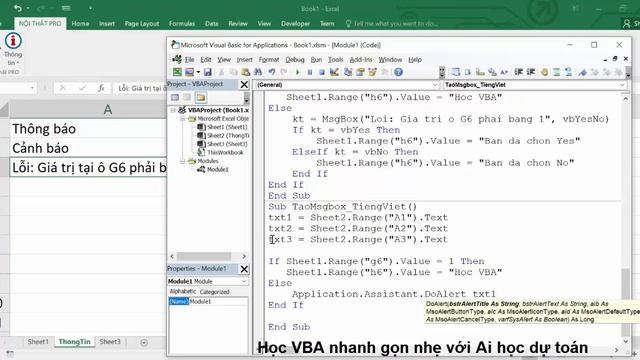Click the Insert UserForm icon
The height and width of the screenshot is (360, 640).
tap(189, 72)
